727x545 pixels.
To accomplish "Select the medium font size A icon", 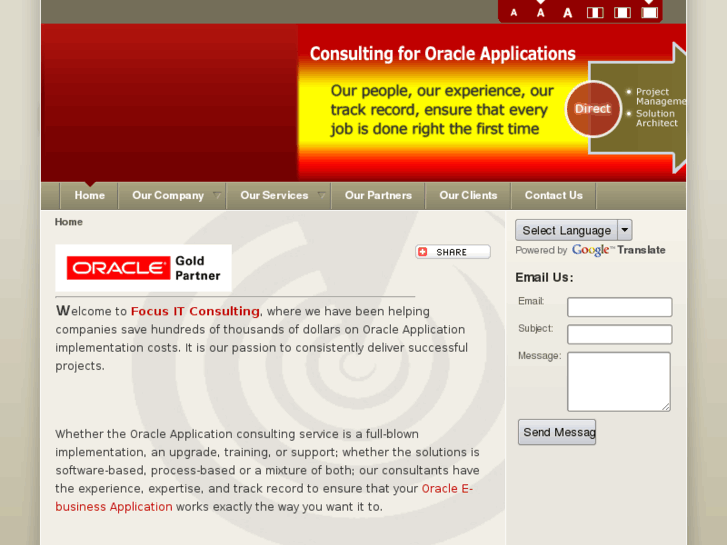I will pyautogui.click(x=541, y=13).
